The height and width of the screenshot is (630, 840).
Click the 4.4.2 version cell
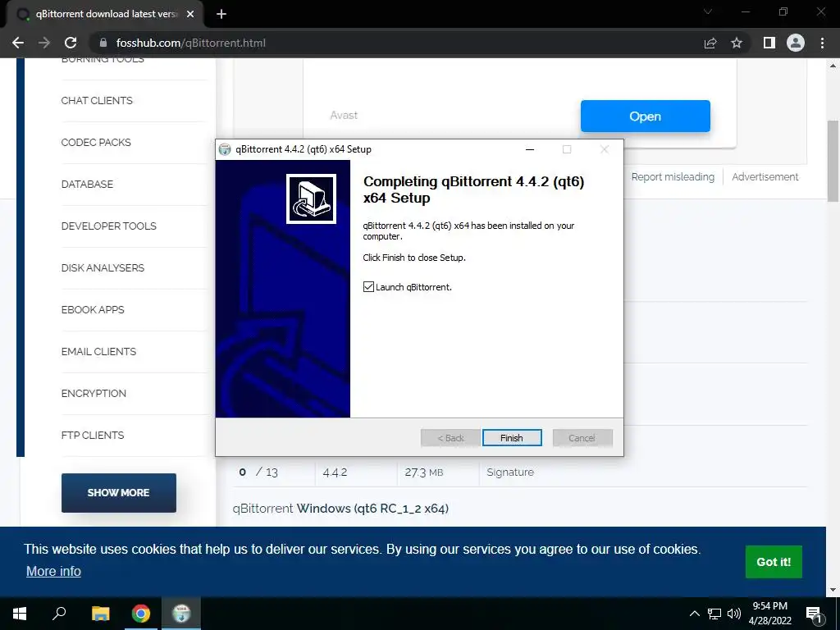pos(335,472)
